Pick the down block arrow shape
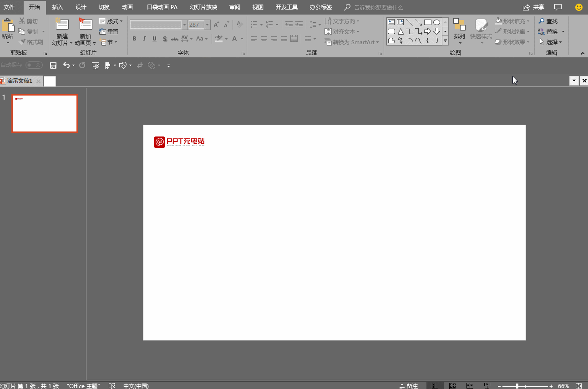Image resolution: width=588 pixels, height=389 pixels. click(436, 31)
